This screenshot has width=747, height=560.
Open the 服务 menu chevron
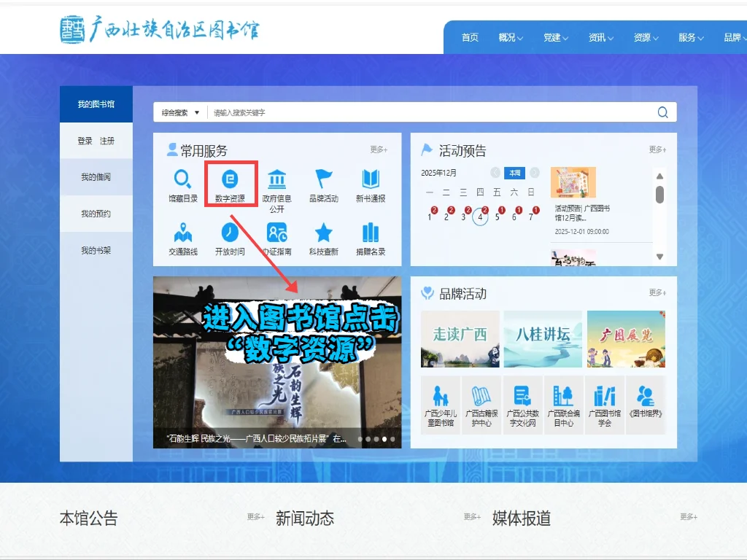(700, 37)
